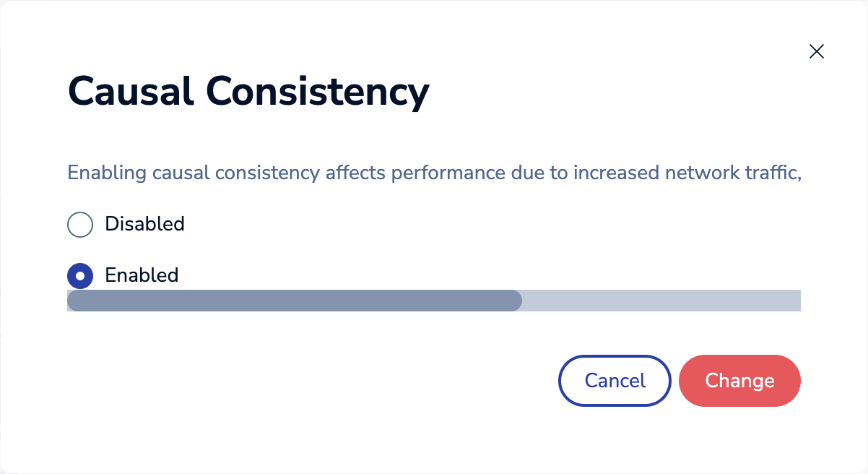Click the "Disabled" option label text

[x=144, y=224]
